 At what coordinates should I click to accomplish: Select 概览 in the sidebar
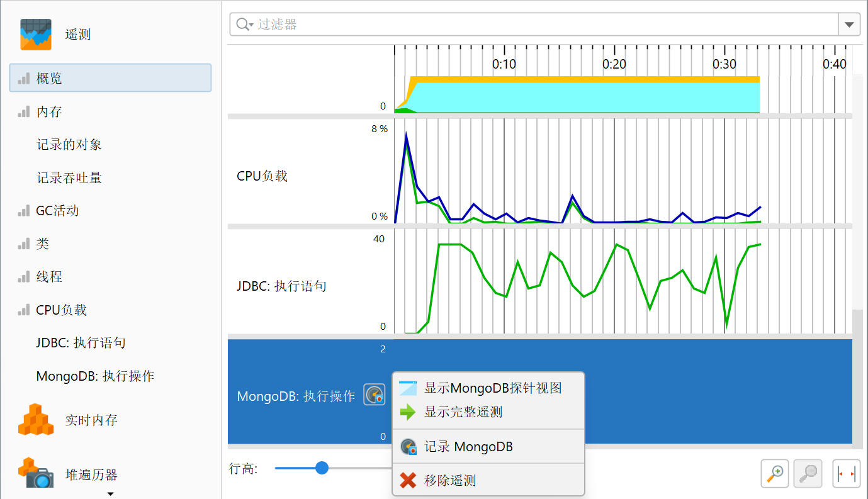110,78
